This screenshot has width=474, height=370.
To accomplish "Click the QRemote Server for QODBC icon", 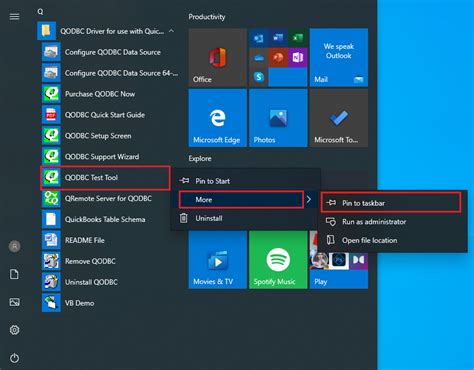I will [51, 198].
